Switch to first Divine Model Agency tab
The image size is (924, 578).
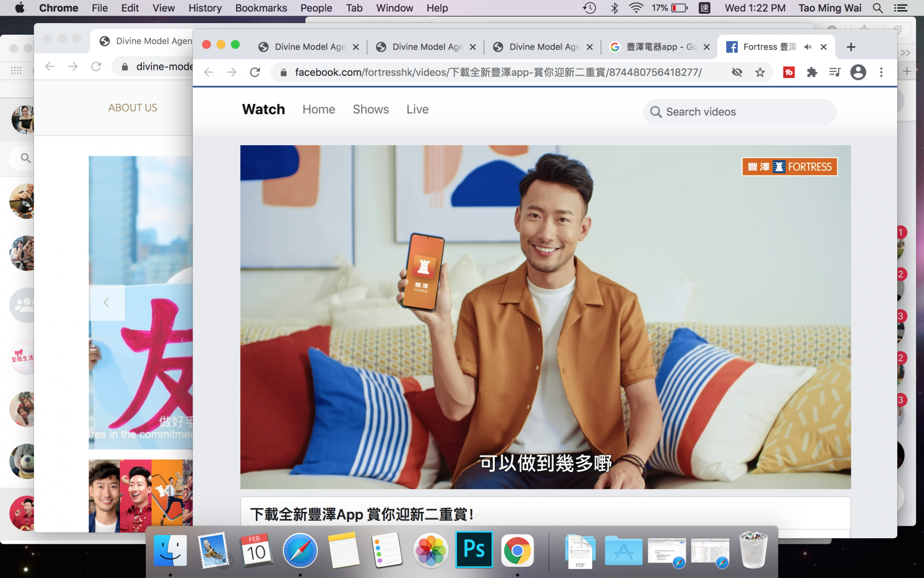click(310, 47)
